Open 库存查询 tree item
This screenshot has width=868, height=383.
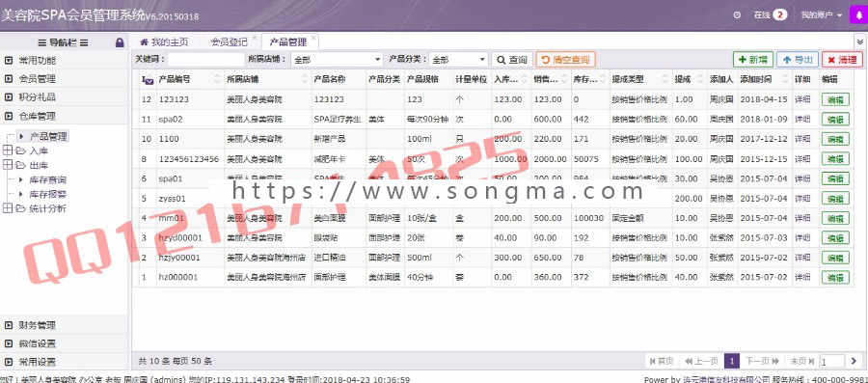[x=47, y=179]
